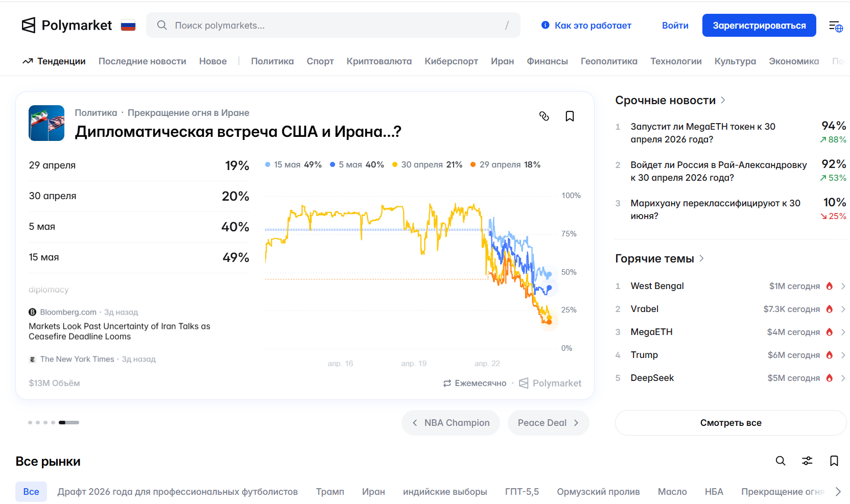The width and height of the screenshot is (850, 504).
Task: Click the 'Зарегистрироваться' sign-up button
Action: coord(759,26)
